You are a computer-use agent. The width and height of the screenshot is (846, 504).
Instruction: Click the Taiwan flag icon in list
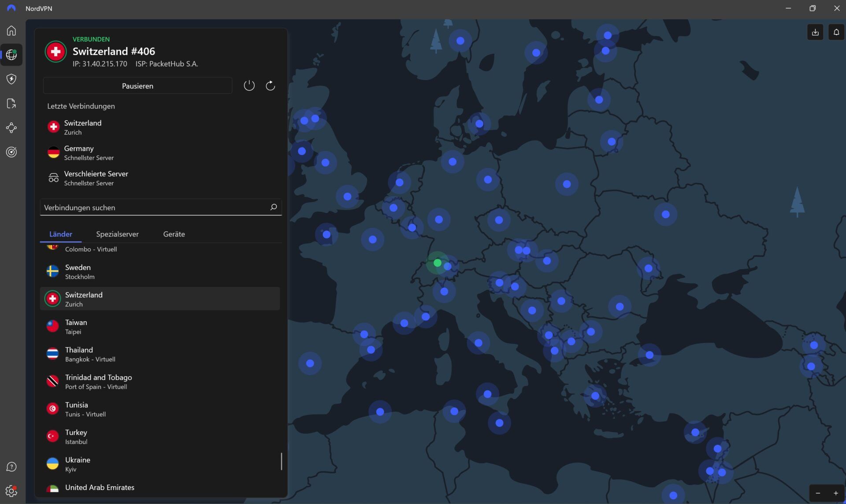[x=52, y=326]
